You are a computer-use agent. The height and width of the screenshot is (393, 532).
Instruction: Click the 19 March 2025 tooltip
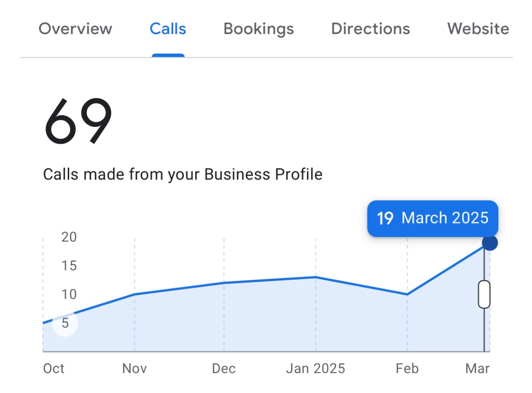coord(432,218)
